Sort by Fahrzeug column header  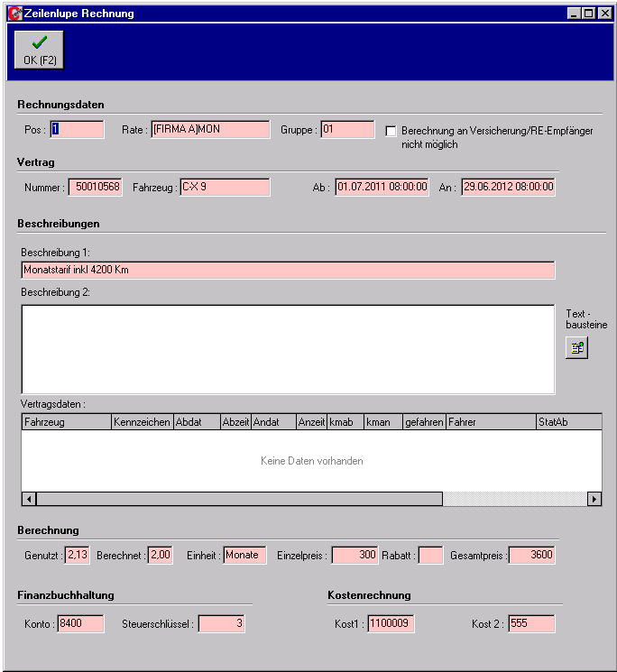(x=66, y=422)
